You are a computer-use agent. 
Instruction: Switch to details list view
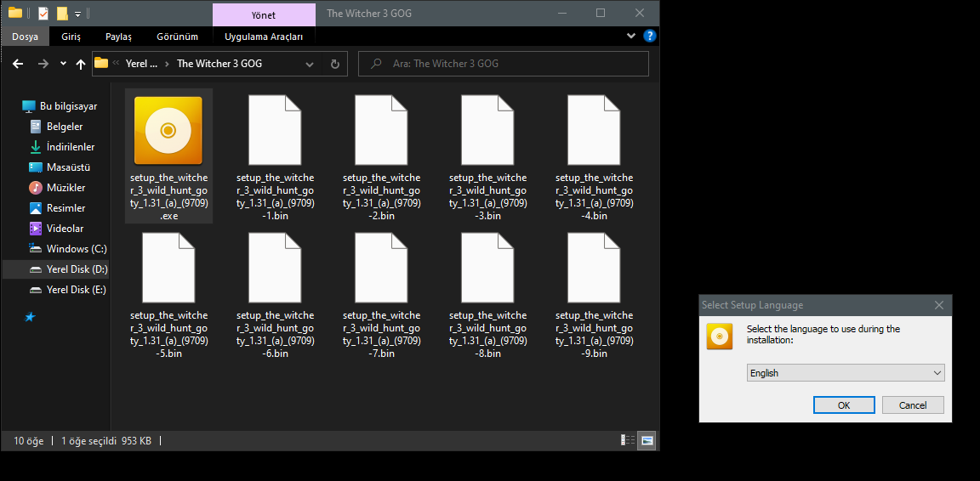(x=628, y=440)
